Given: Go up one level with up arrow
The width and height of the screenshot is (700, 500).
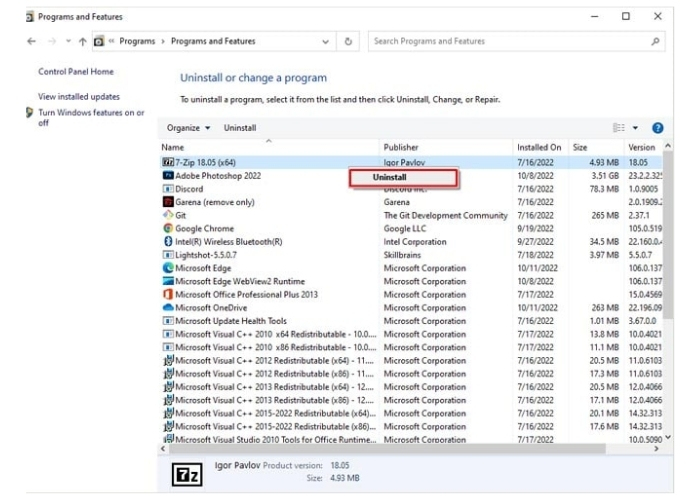Looking at the screenshot, I should (x=83, y=42).
